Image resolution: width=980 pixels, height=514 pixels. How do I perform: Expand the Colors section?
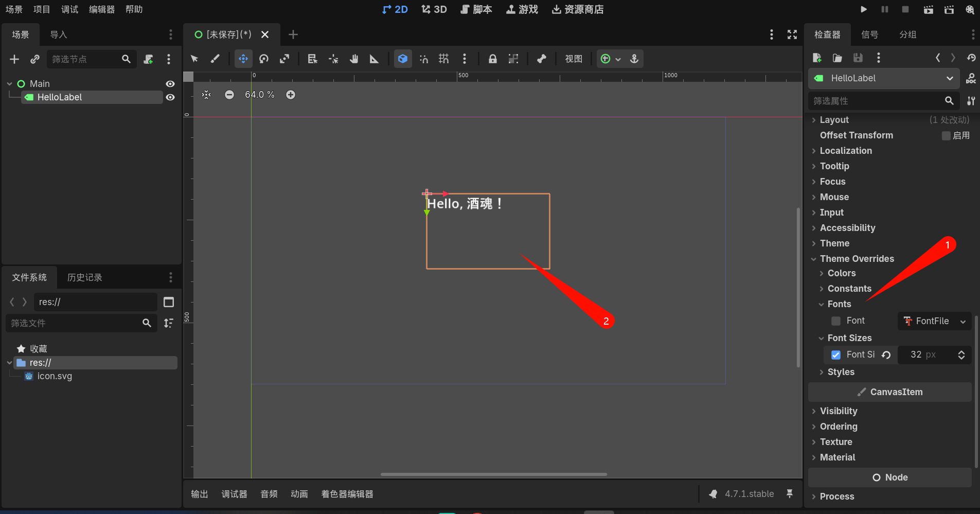tap(842, 273)
